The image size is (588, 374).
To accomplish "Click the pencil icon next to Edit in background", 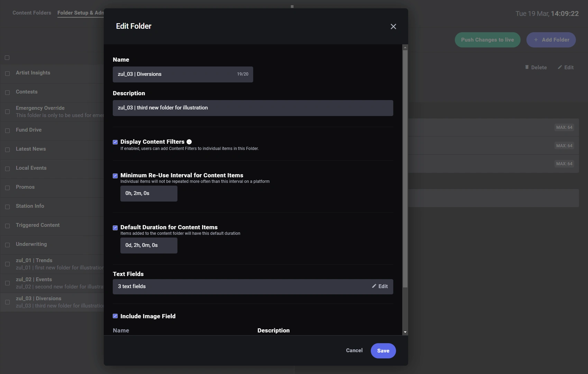I will point(560,68).
